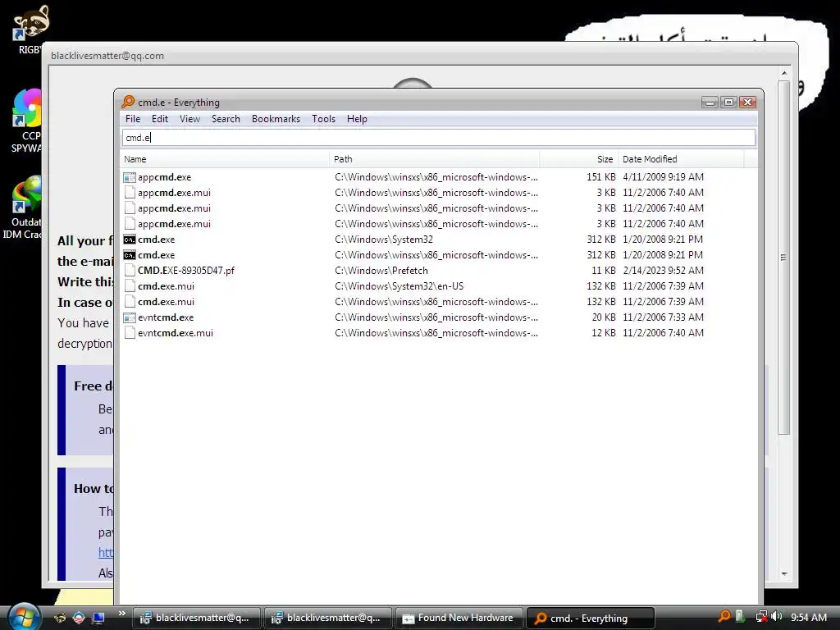Viewport: 840px width, 630px height.
Task: Select the evntcmd.exe file name
Action: (166, 317)
